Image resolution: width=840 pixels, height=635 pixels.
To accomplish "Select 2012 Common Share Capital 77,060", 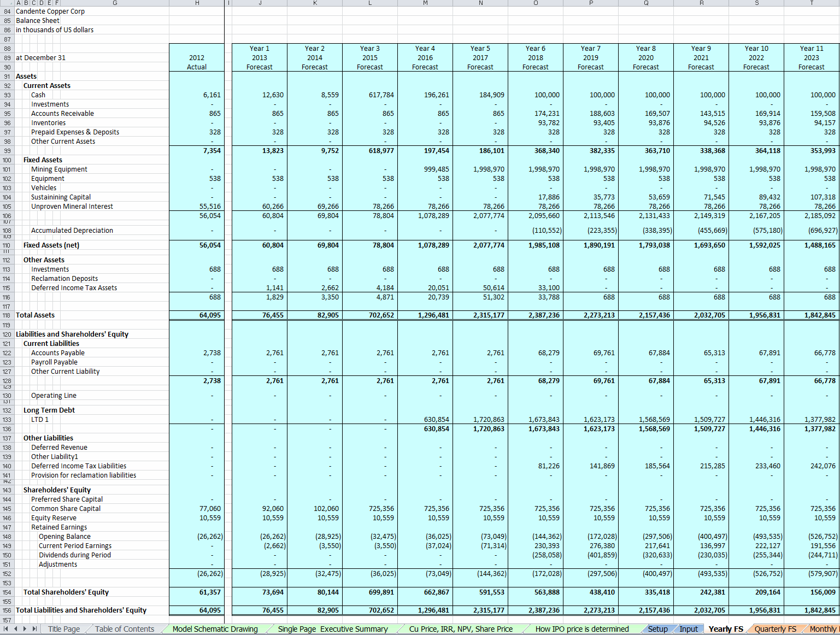I will click(197, 509).
